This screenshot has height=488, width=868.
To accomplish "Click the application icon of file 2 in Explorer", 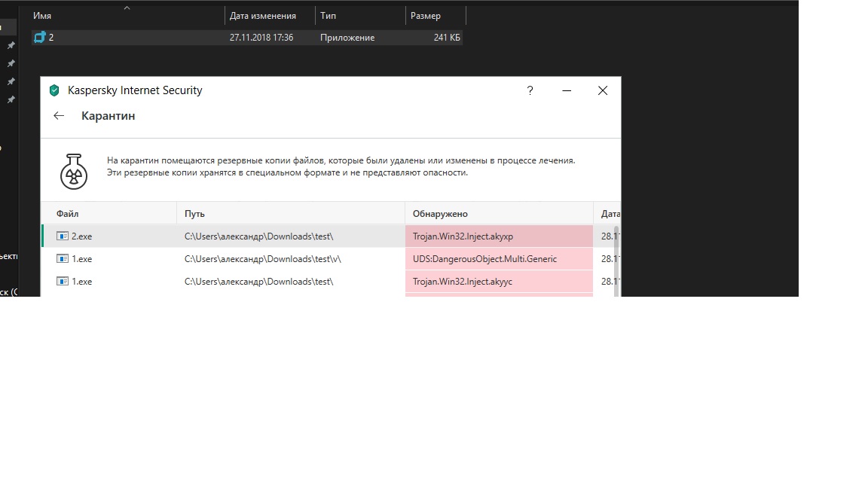I will coord(40,38).
